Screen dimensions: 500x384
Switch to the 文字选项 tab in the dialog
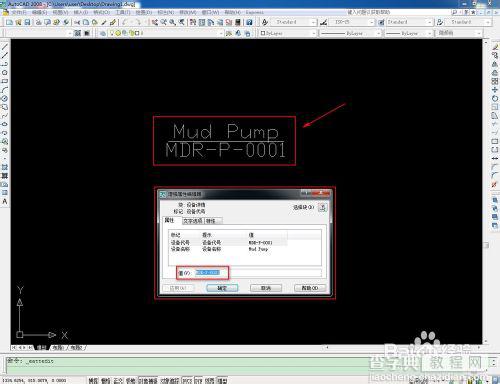[x=193, y=221]
